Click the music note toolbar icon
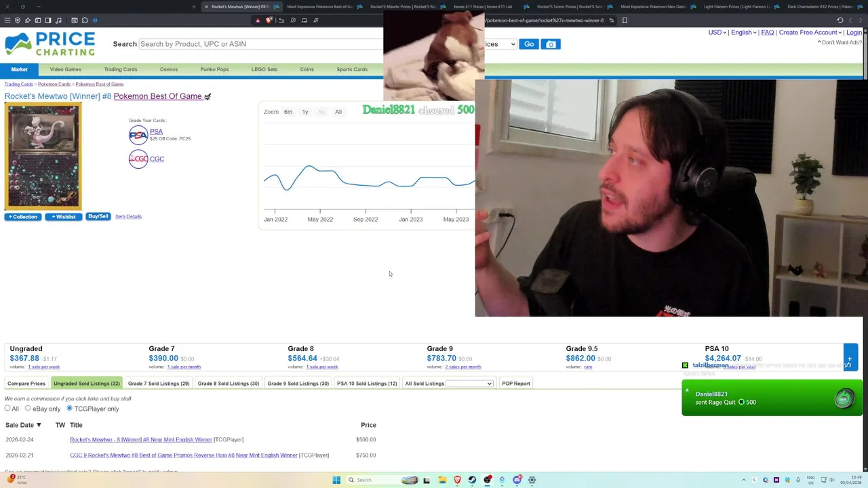 point(58,20)
